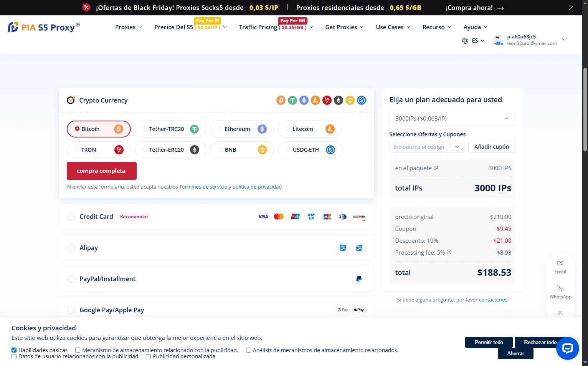Choose the Alipay payment method

71,248
